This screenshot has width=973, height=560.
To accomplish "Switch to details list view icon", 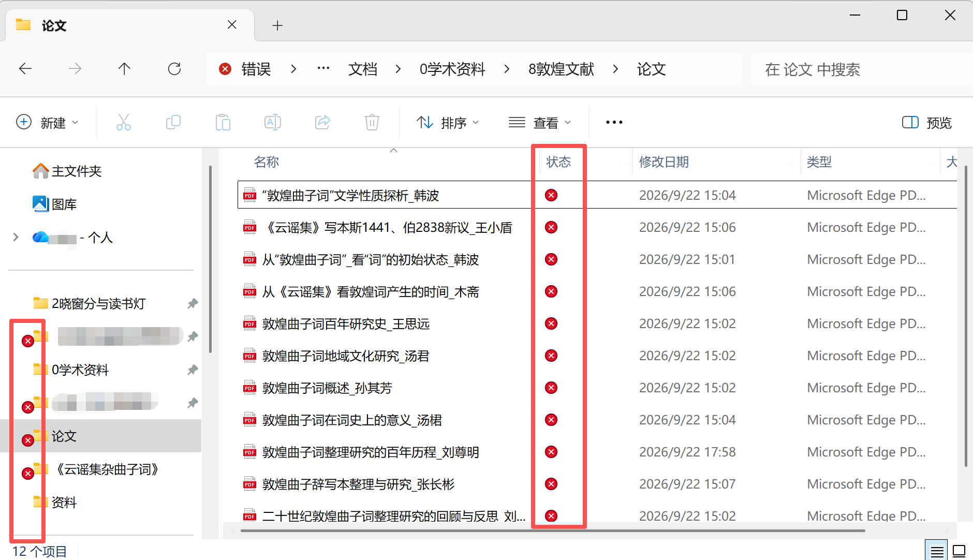I will [x=937, y=551].
